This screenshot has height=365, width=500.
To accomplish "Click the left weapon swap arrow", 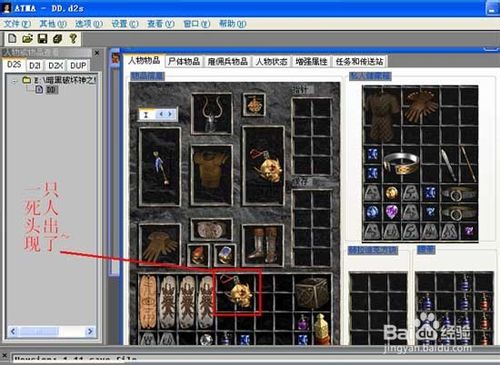I will tap(161, 114).
